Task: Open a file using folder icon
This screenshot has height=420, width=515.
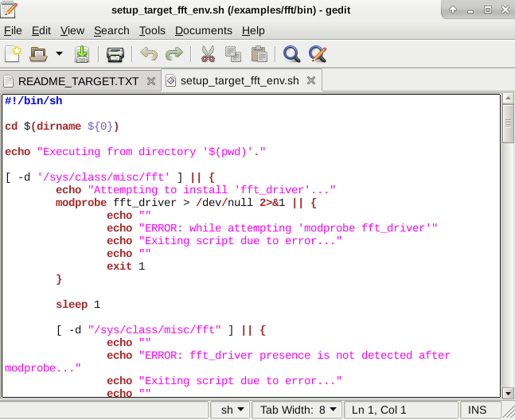Action: (38, 54)
